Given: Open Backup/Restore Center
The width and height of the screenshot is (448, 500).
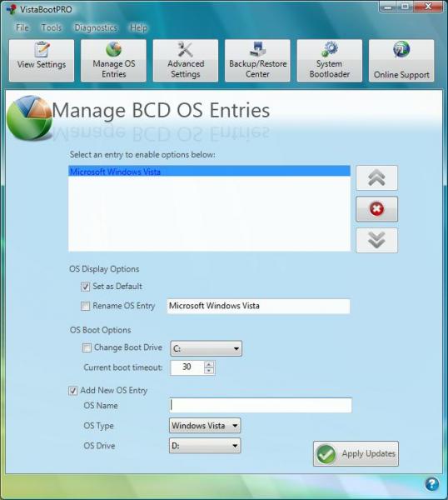Looking at the screenshot, I should (257, 61).
